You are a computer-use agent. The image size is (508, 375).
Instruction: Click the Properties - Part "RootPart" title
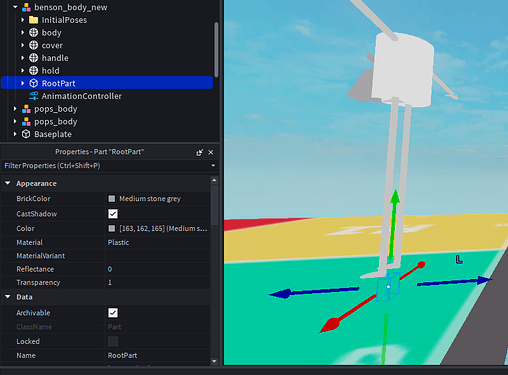coord(99,152)
